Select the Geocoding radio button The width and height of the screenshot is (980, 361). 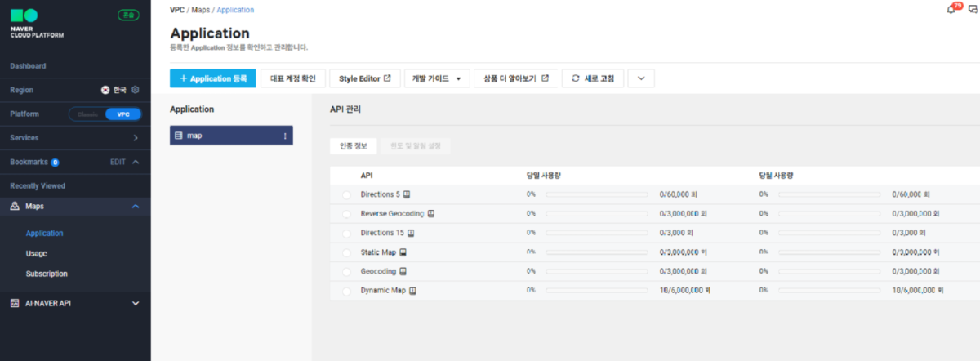click(346, 272)
